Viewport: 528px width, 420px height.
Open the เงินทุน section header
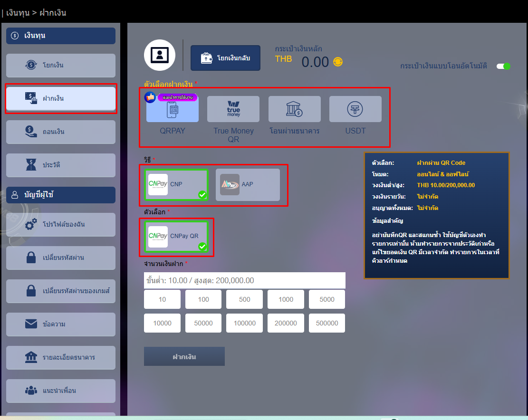point(60,36)
